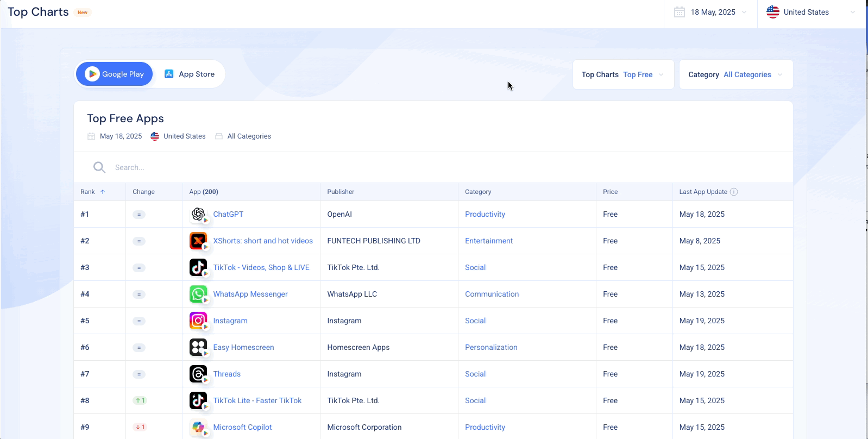The width and height of the screenshot is (868, 439).
Task: Open the Category All Categories dropdown
Action: coord(736,74)
